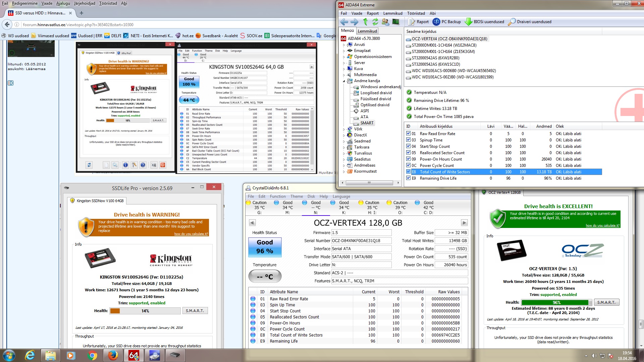This screenshot has width=644, height=362.
Task: Open new tab in Firefox
Action: [x=81, y=13]
